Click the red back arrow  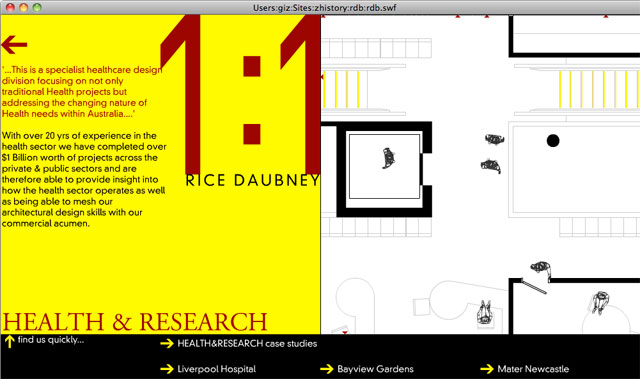(x=14, y=44)
